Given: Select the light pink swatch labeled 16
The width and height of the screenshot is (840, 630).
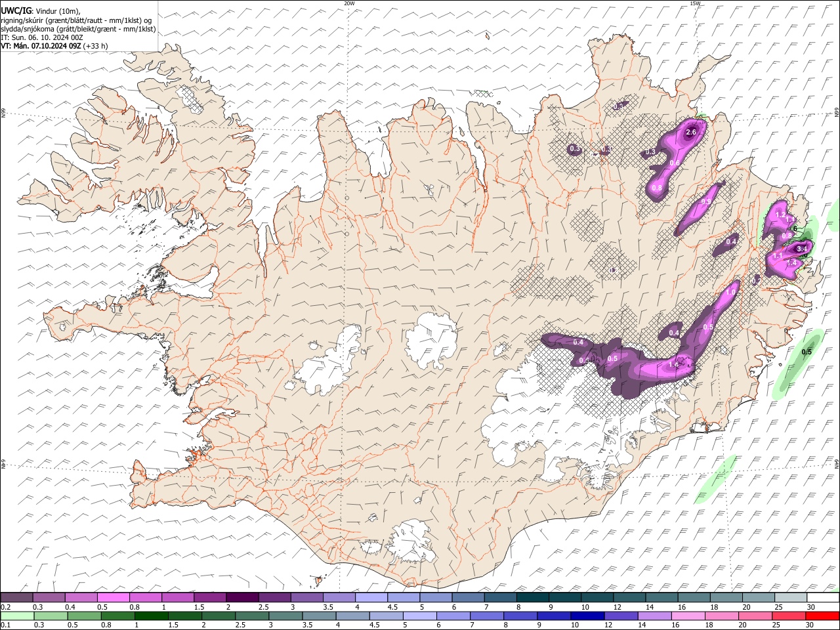Looking at the screenshot, I should [688, 616].
